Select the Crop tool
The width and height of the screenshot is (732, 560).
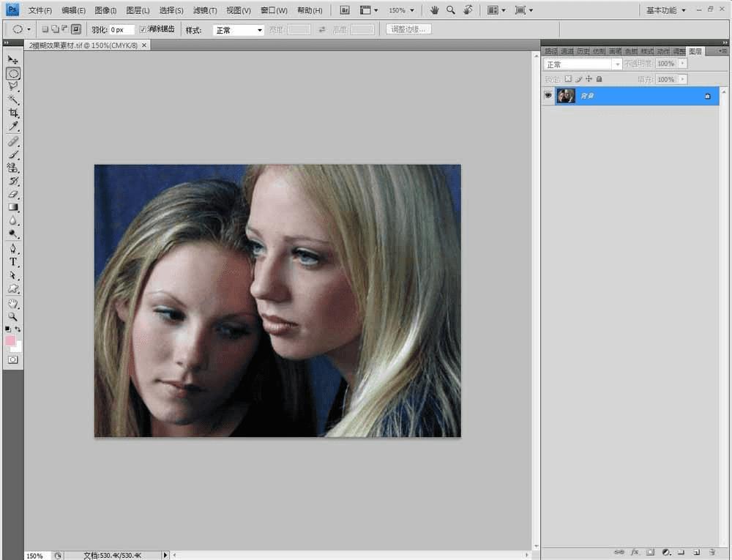click(13, 113)
